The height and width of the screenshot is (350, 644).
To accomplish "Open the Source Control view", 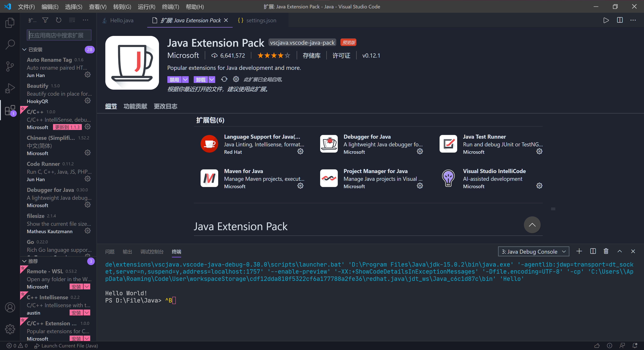I will click(x=10, y=66).
